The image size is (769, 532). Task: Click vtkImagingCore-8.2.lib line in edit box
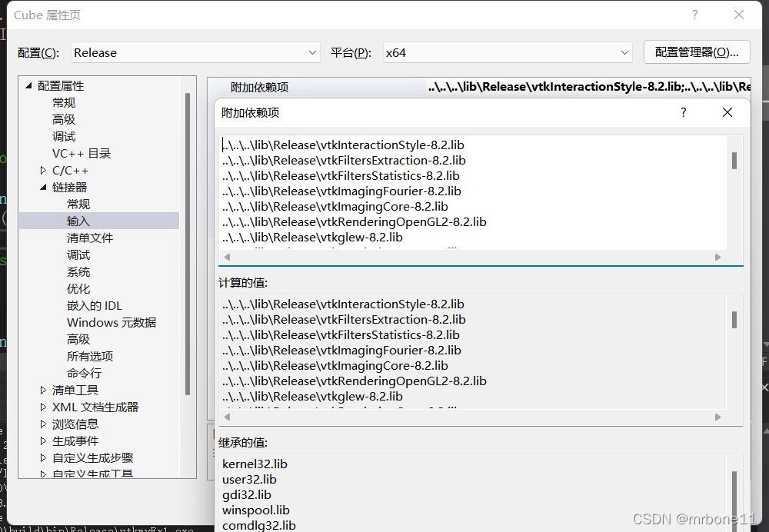pyautogui.click(x=335, y=207)
